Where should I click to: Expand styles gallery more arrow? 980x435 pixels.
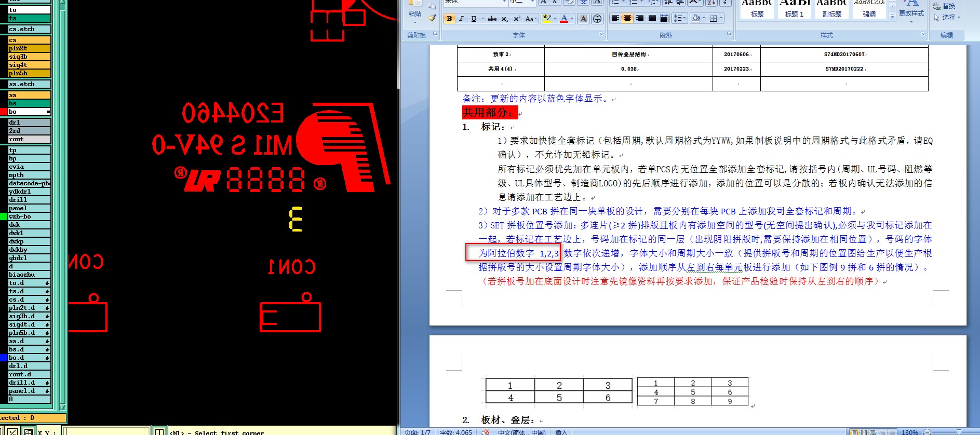[892, 16]
